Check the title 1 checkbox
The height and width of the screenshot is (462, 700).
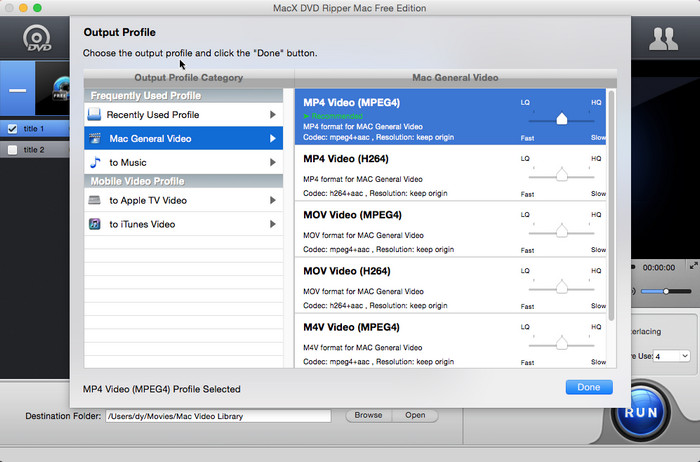12,129
